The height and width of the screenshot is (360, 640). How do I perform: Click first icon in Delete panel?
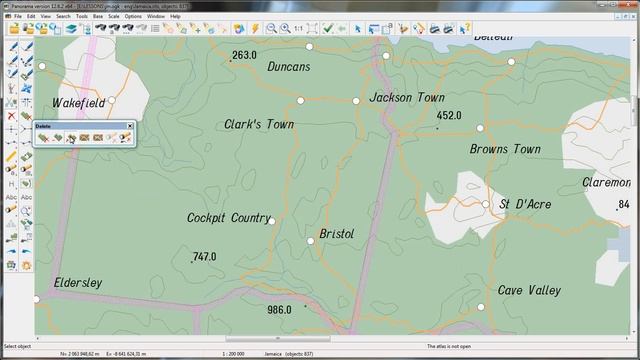click(44, 138)
